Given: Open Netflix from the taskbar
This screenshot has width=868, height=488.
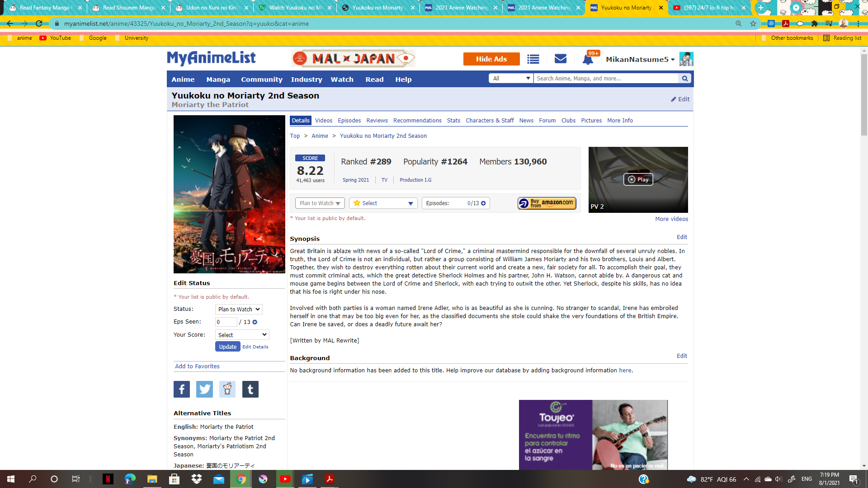Looking at the screenshot, I should click(108, 479).
